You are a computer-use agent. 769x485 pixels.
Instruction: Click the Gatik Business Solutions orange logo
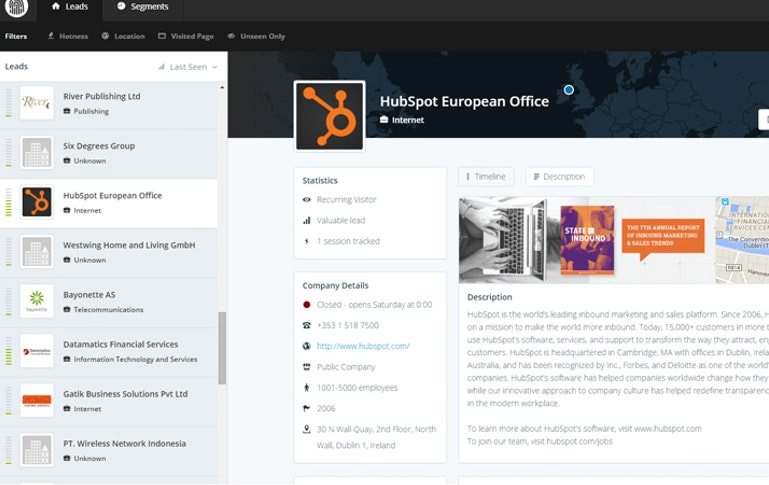click(37, 400)
